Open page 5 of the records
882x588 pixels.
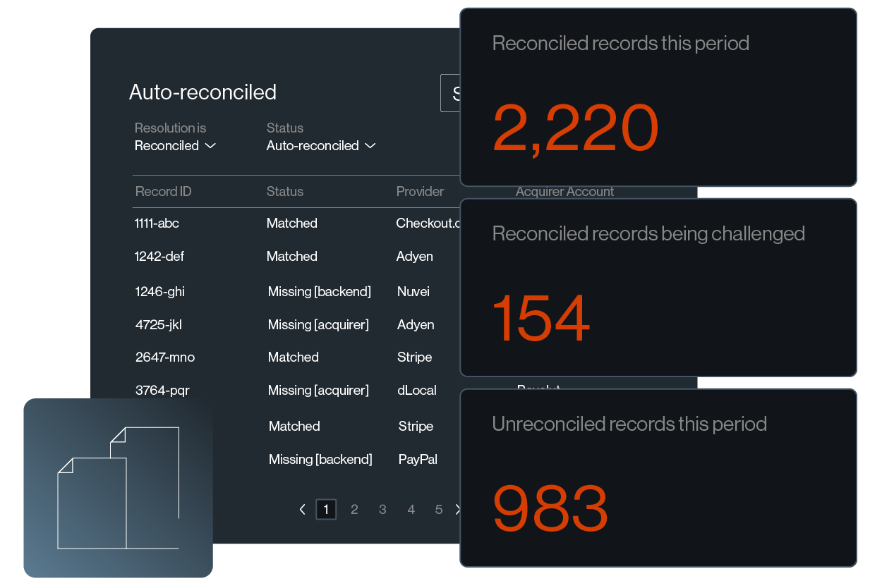[439, 509]
